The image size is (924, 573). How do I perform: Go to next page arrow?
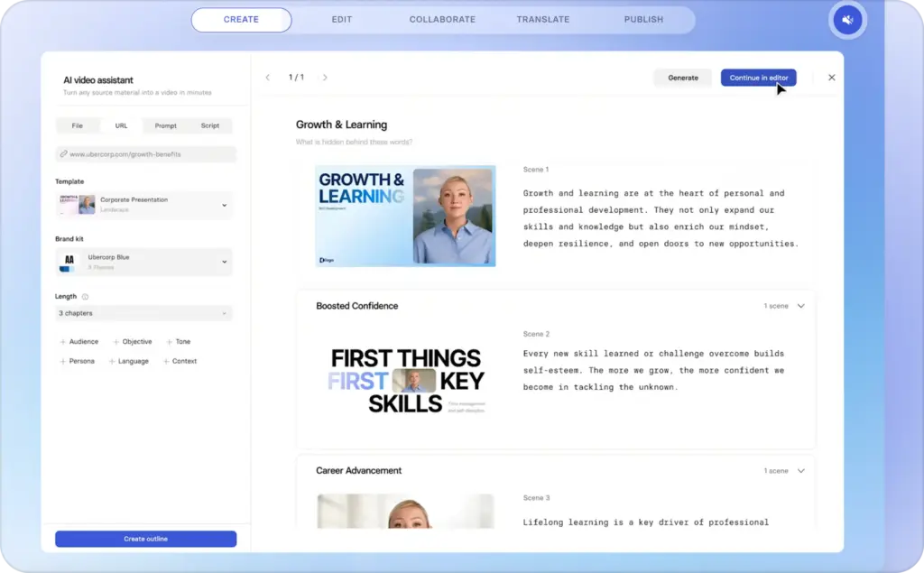point(325,78)
